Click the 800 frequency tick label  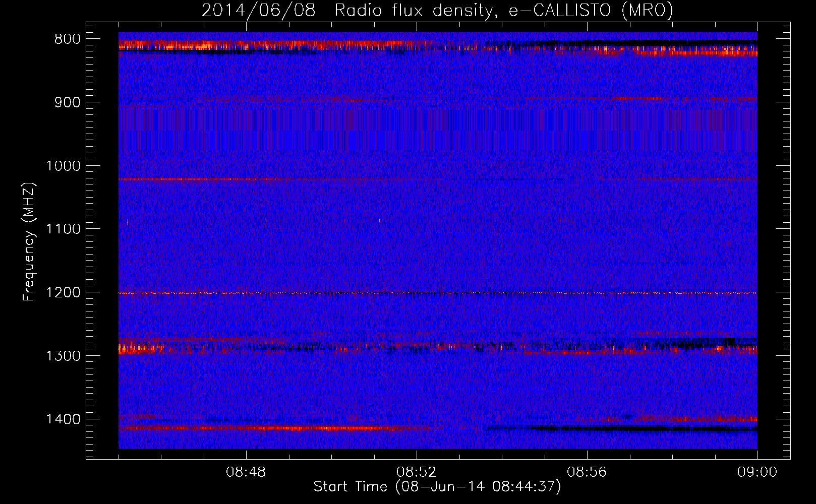(x=67, y=39)
